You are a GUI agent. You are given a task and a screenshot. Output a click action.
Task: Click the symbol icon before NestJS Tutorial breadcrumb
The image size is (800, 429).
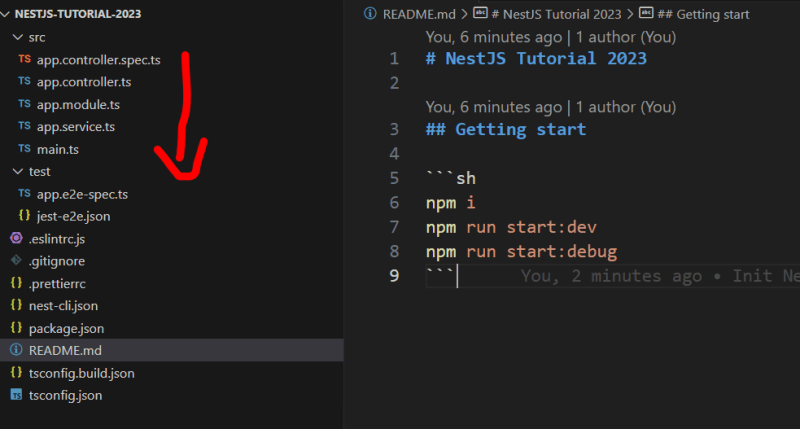click(x=481, y=13)
